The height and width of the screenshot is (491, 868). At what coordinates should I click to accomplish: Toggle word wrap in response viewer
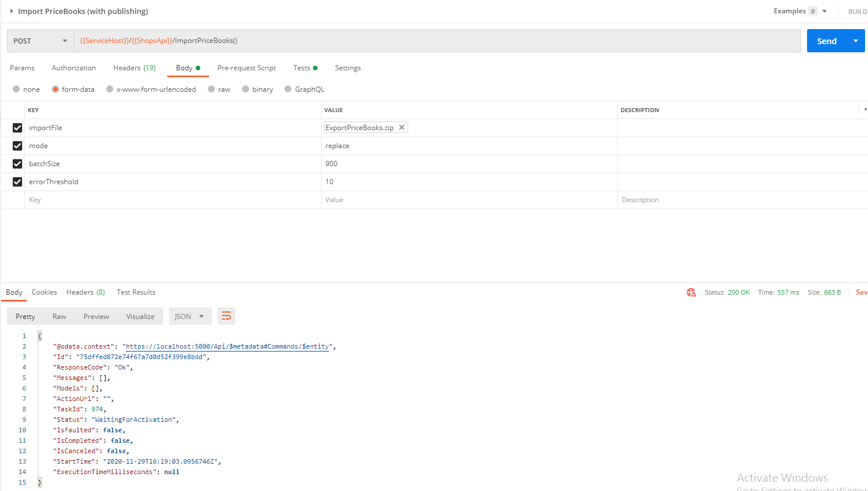(226, 316)
